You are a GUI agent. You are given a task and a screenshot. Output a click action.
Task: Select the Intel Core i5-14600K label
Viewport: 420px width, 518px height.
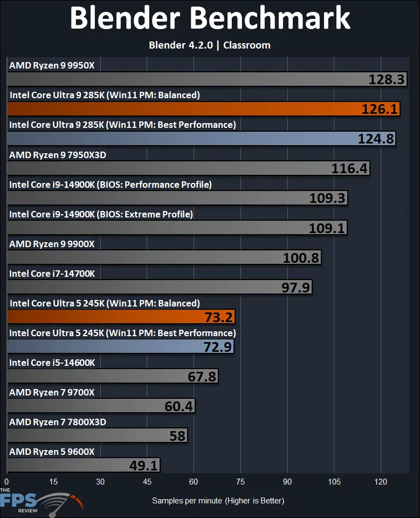(52, 363)
